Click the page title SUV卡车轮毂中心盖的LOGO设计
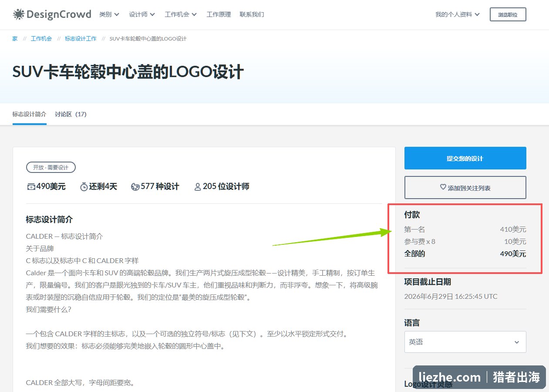 tap(128, 72)
